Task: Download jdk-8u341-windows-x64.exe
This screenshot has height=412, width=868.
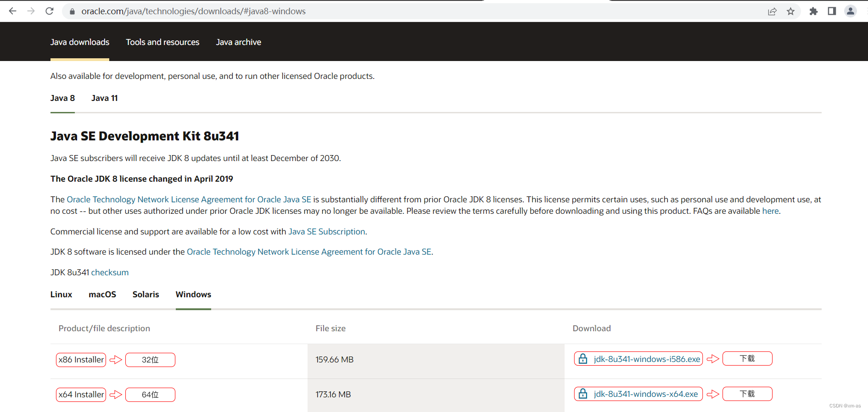Action: coord(646,394)
